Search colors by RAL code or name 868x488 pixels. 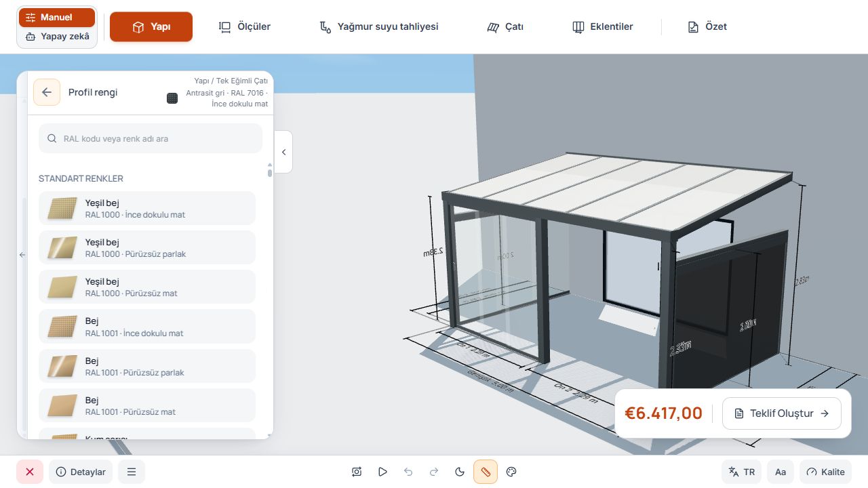[x=151, y=138]
